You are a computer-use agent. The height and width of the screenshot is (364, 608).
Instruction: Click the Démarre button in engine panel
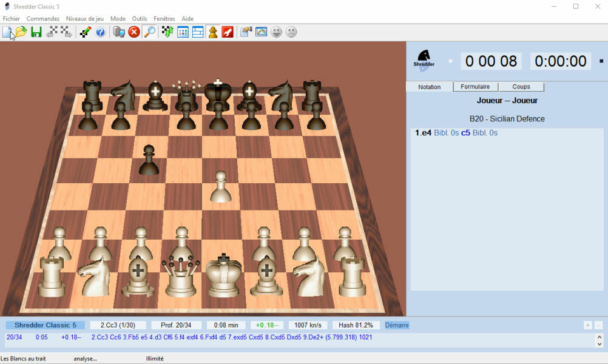[397, 325]
